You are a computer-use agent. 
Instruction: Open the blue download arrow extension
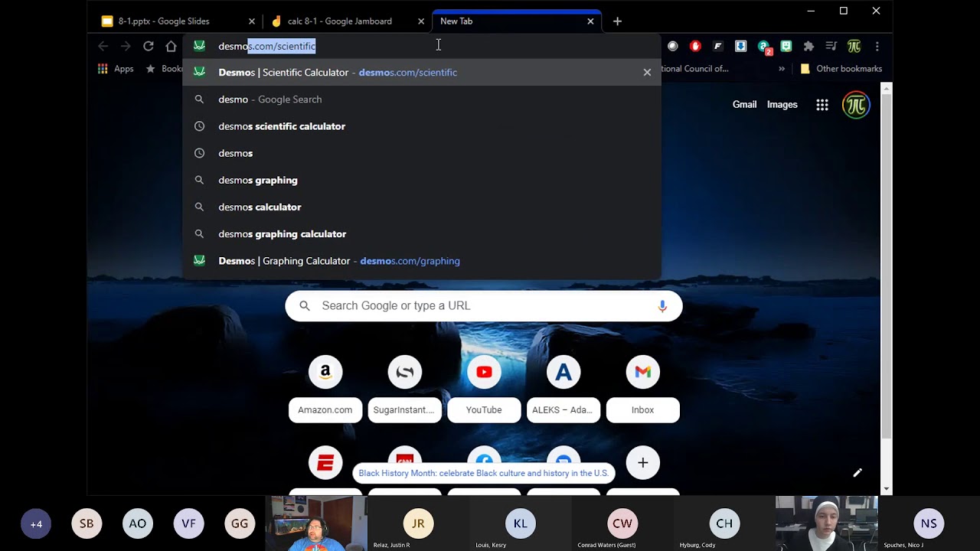point(740,46)
